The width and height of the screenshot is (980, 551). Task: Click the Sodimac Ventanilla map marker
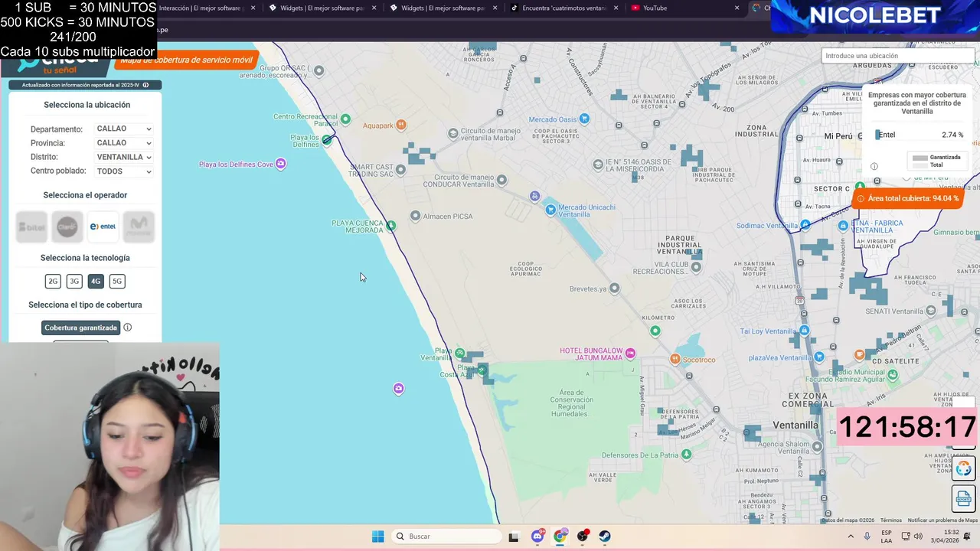click(x=805, y=225)
